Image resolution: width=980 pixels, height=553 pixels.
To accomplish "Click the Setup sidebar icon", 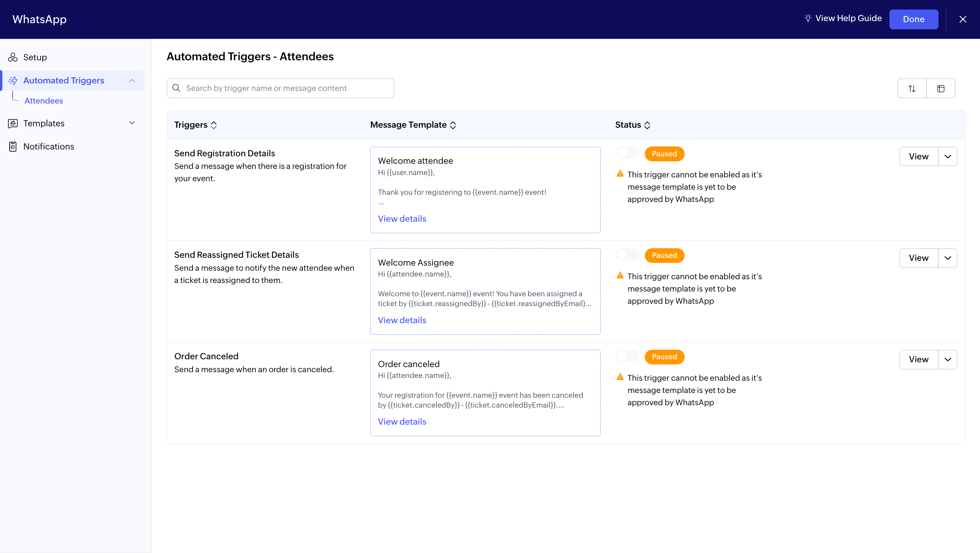I will pos(13,58).
